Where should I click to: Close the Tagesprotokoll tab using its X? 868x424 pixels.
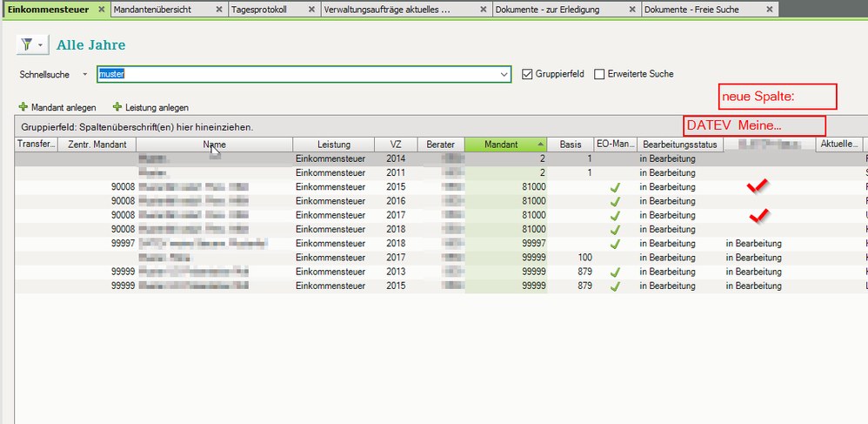[311, 10]
